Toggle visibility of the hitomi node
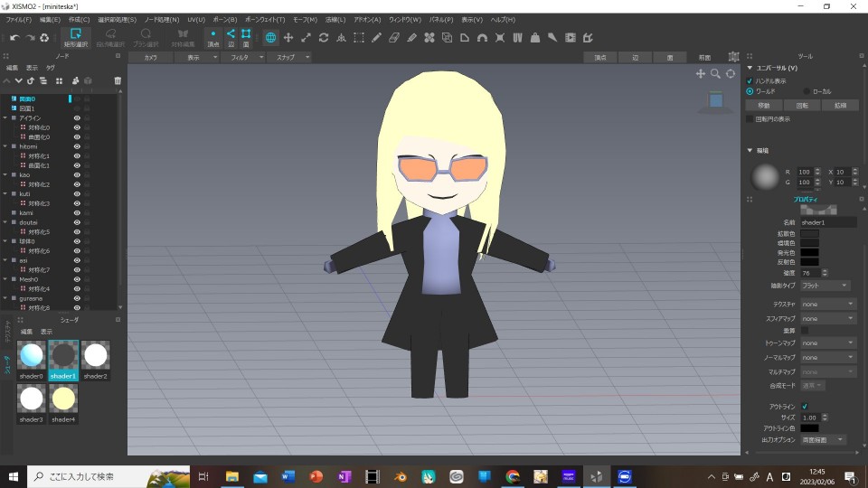 (77, 146)
